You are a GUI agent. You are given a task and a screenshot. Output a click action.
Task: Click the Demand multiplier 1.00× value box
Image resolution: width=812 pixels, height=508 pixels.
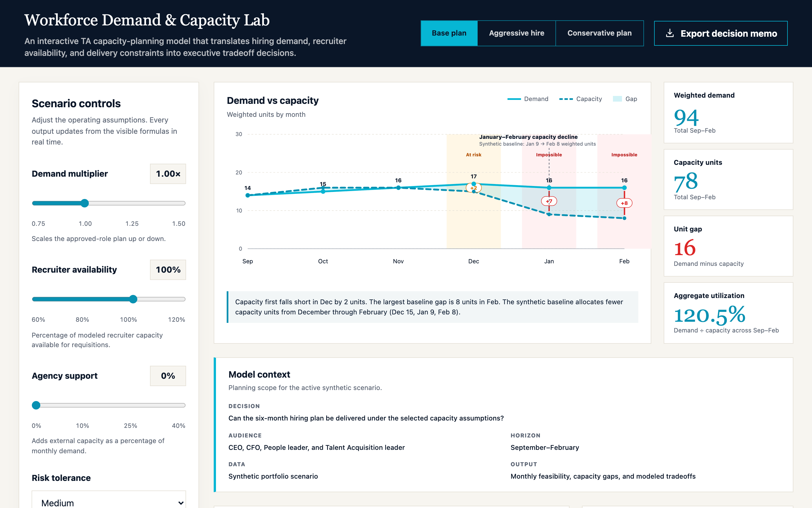coord(168,174)
